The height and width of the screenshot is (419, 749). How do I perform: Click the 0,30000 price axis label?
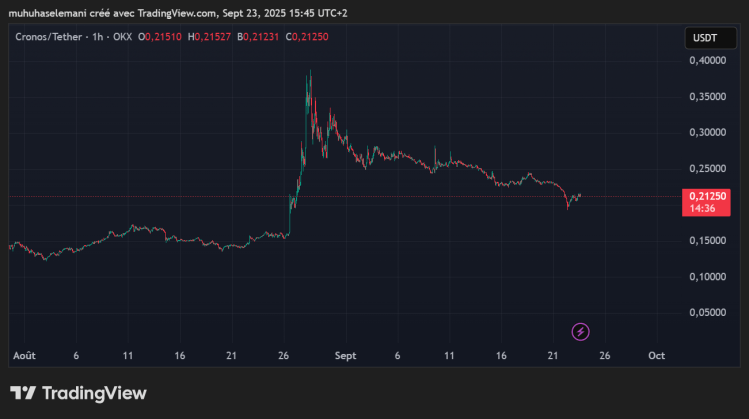(x=706, y=133)
